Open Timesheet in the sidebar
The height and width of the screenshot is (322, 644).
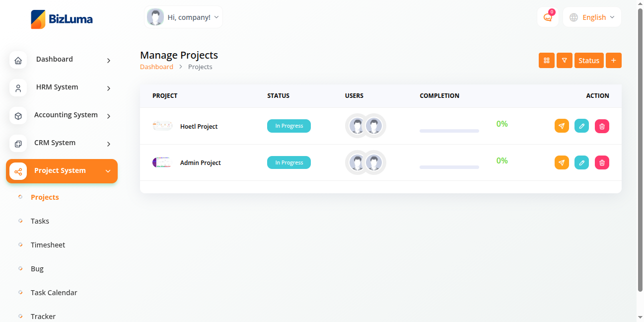tap(48, 245)
